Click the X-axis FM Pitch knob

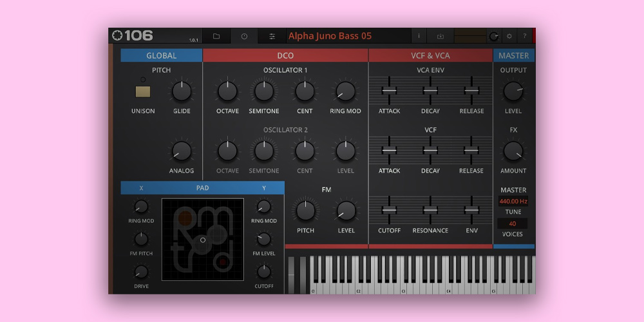tap(141, 239)
